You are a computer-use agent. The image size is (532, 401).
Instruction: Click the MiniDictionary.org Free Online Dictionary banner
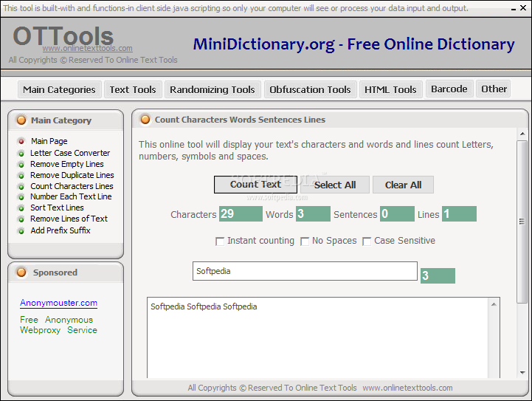[353, 44]
